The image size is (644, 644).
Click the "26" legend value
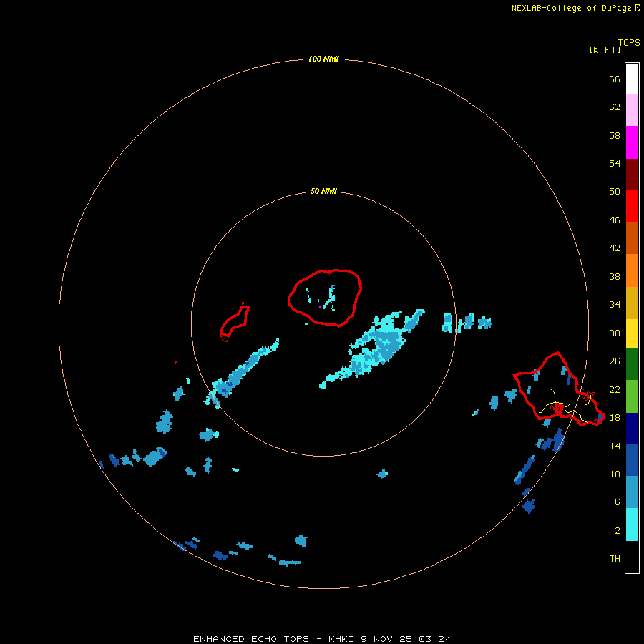[x=615, y=361]
